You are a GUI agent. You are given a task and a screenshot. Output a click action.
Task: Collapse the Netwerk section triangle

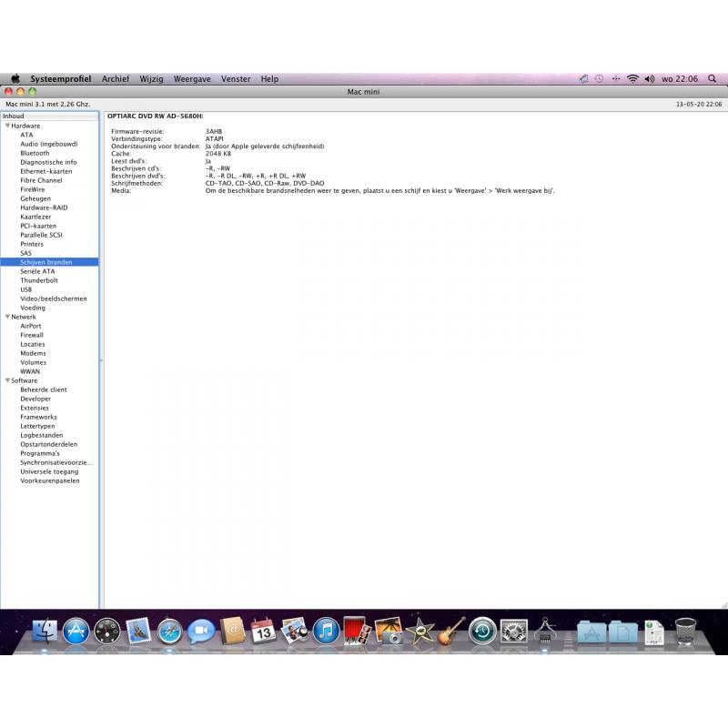[7, 317]
